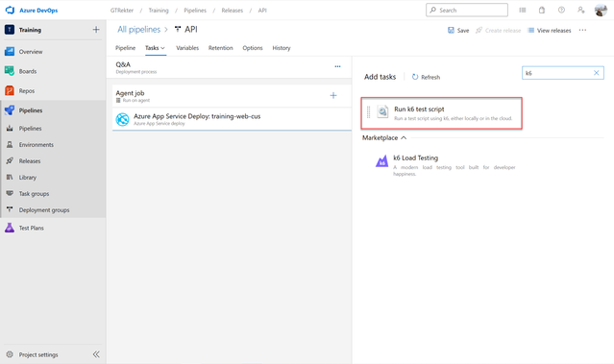Image resolution: width=614 pixels, height=364 pixels.
Task: Save the release pipeline
Action: [458, 30]
